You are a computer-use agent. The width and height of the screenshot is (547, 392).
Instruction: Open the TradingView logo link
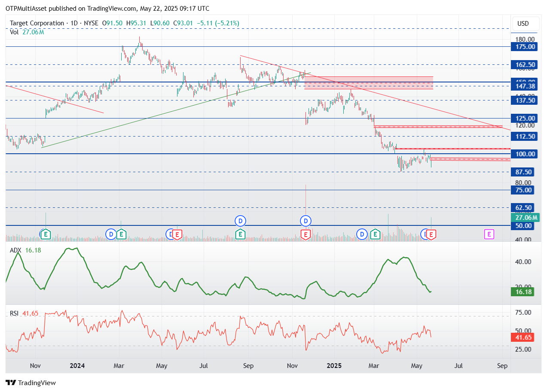pos(31,383)
